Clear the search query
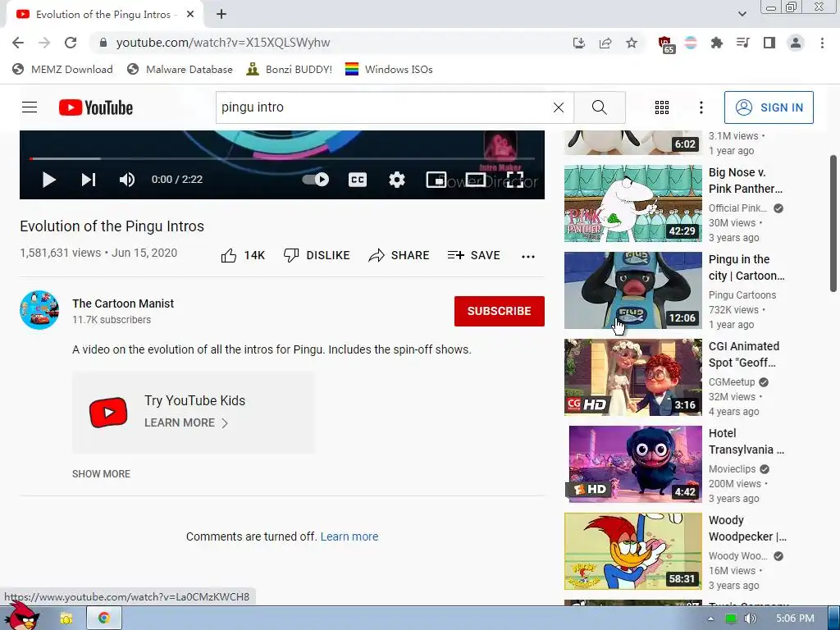The height and width of the screenshot is (630, 840). (x=558, y=107)
